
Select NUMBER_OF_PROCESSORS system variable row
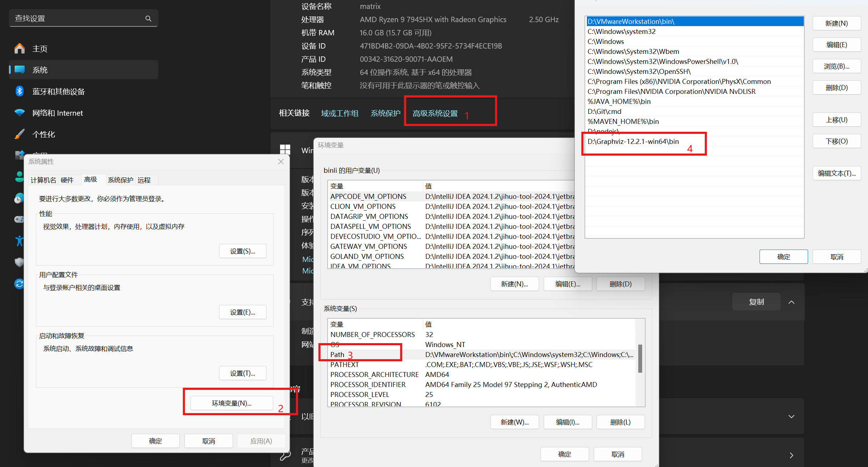click(x=482, y=335)
